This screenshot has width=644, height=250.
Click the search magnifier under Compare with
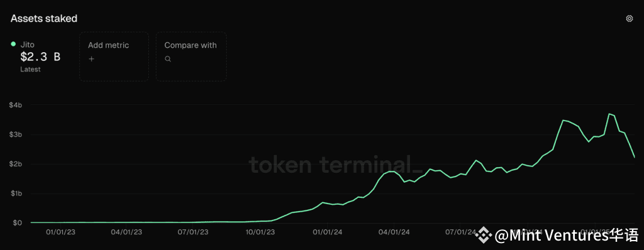click(x=167, y=58)
